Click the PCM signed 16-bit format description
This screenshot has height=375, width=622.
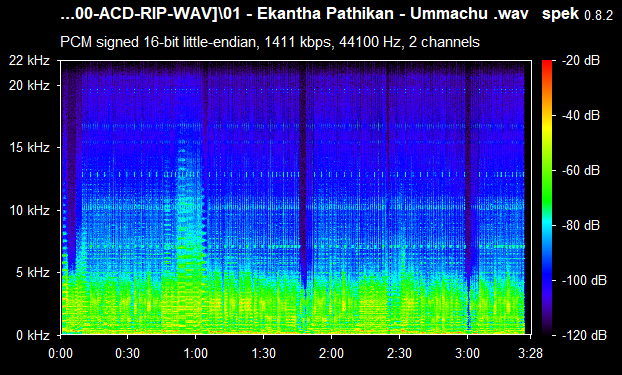coord(270,42)
